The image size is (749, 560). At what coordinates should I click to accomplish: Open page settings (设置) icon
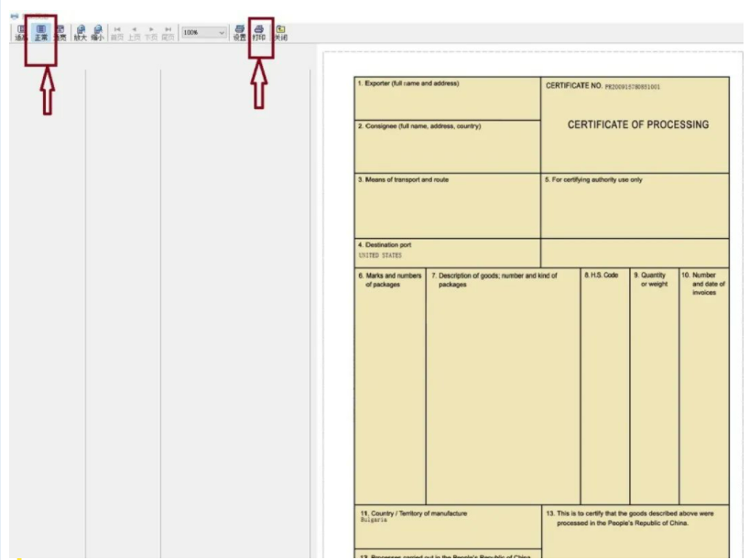point(239,33)
